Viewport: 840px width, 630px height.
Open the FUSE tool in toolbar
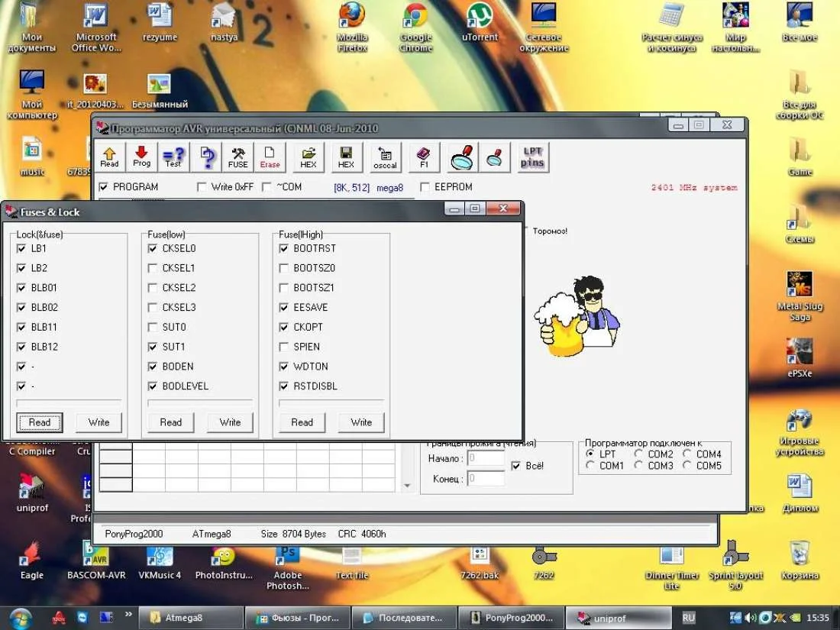[237, 157]
